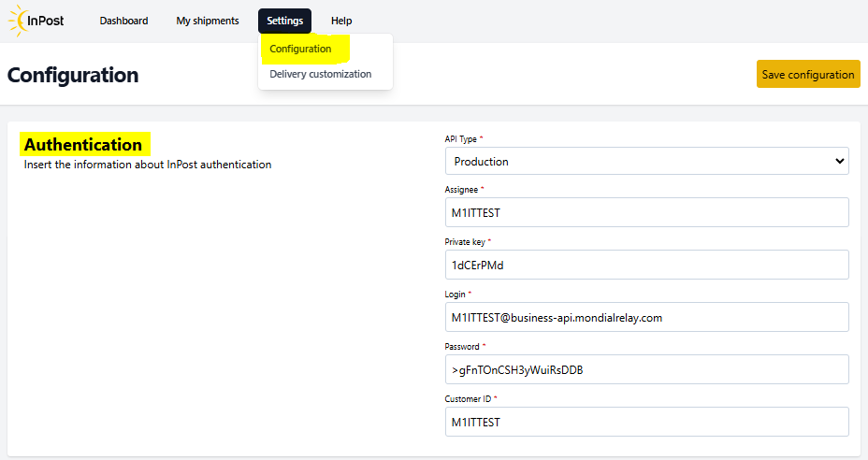Focus the Customer ID field
This screenshot has width=868, height=460.
[x=646, y=422]
